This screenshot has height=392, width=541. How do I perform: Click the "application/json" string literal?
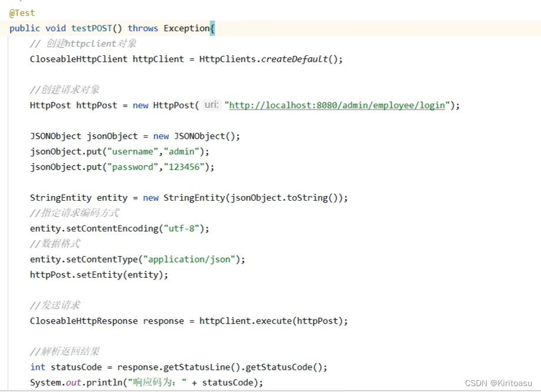(189, 259)
